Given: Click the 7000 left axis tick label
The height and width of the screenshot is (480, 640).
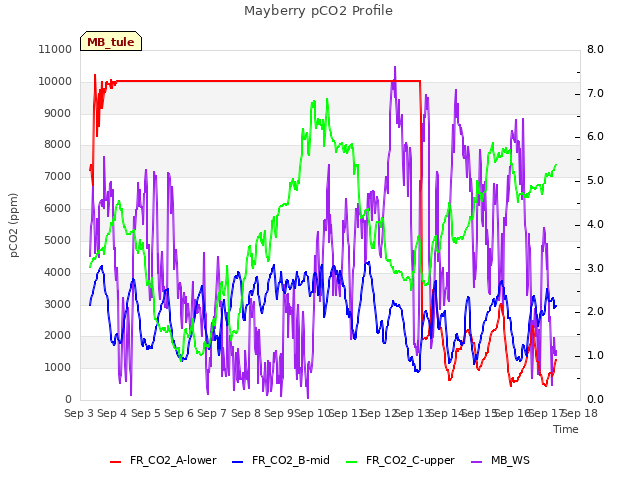Looking at the screenshot, I should coord(58,176).
